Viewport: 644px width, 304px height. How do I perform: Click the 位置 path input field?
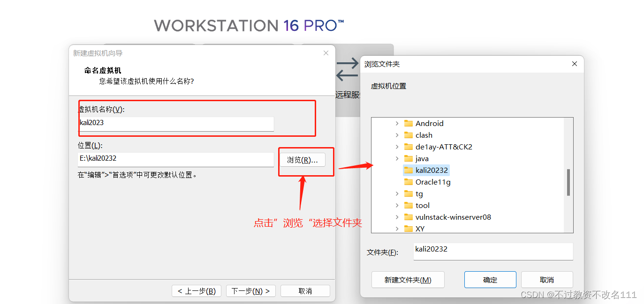tap(176, 159)
